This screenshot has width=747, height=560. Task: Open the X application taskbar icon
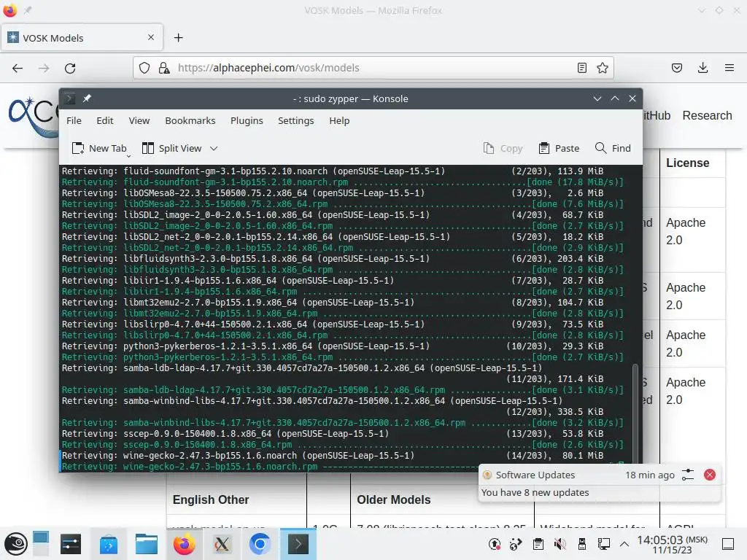tap(222, 544)
